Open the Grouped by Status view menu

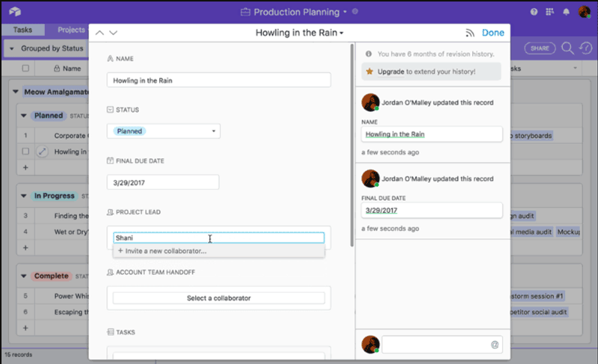pyautogui.click(x=46, y=49)
